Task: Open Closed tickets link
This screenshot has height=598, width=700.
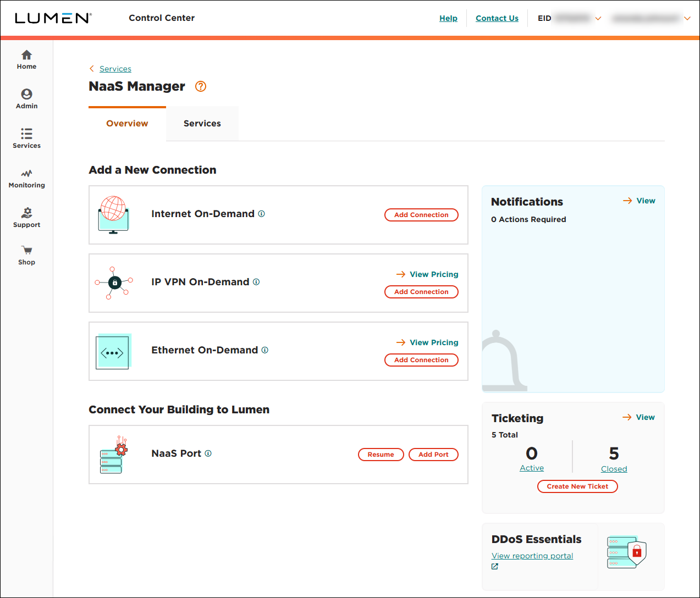Action: pyautogui.click(x=614, y=469)
